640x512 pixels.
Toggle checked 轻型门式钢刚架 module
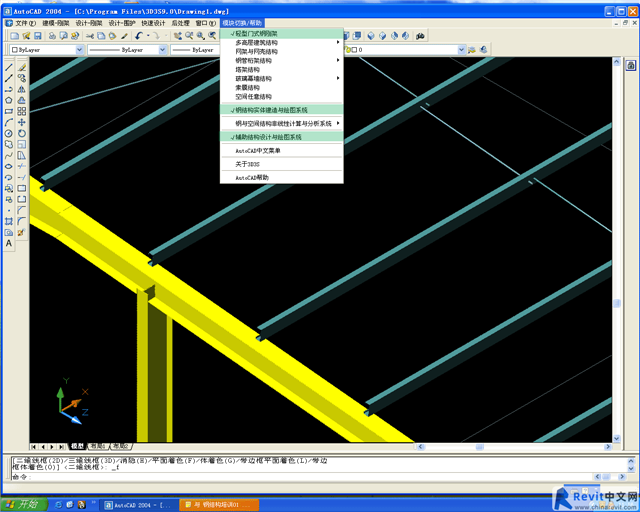point(282,33)
